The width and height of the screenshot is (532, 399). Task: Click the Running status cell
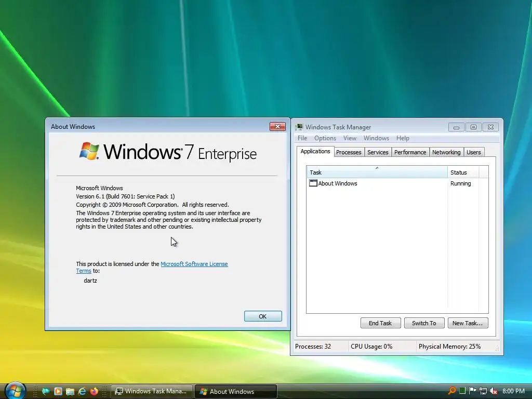pos(460,183)
